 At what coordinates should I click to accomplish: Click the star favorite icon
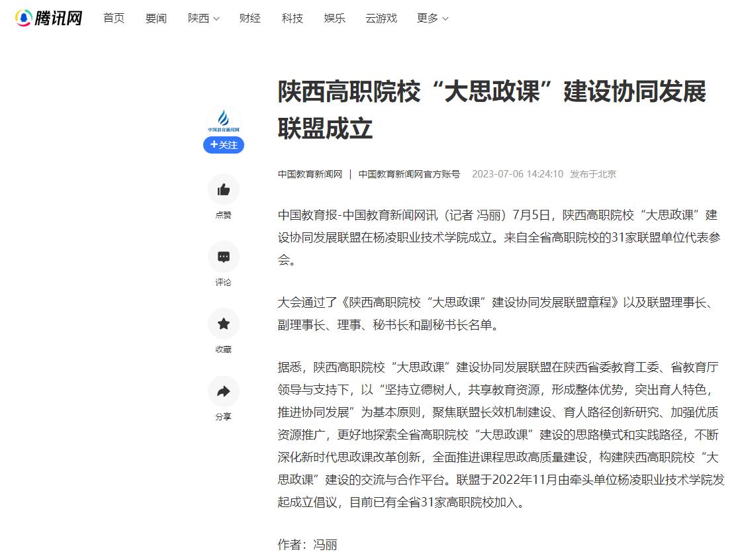[x=224, y=324]
